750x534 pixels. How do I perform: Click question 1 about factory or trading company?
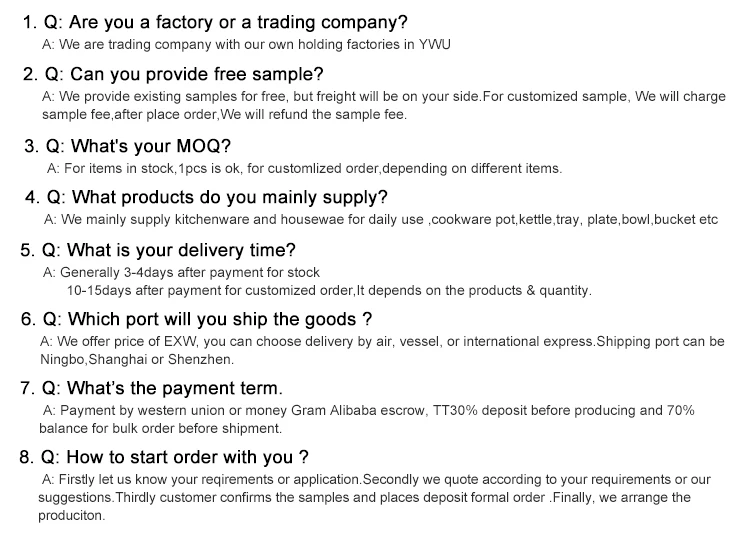click(215, 22)
